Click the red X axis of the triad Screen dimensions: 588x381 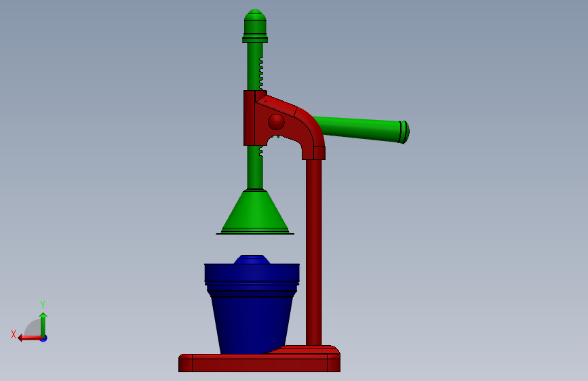30,338
